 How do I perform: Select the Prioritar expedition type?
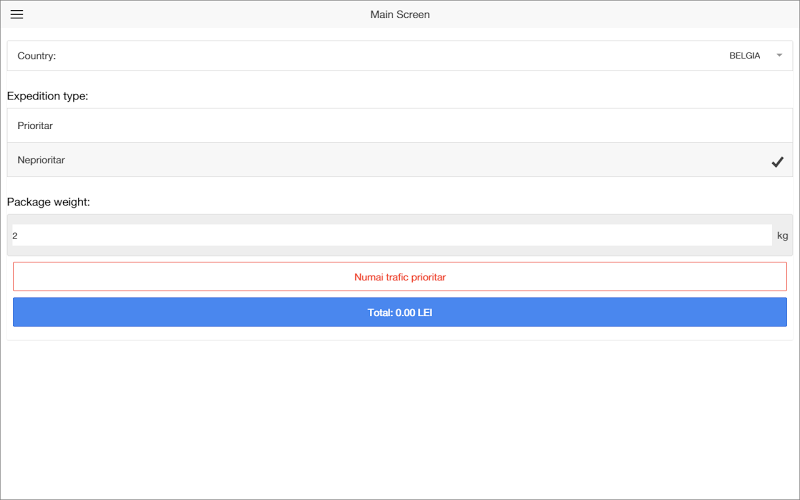pos(35,126)
